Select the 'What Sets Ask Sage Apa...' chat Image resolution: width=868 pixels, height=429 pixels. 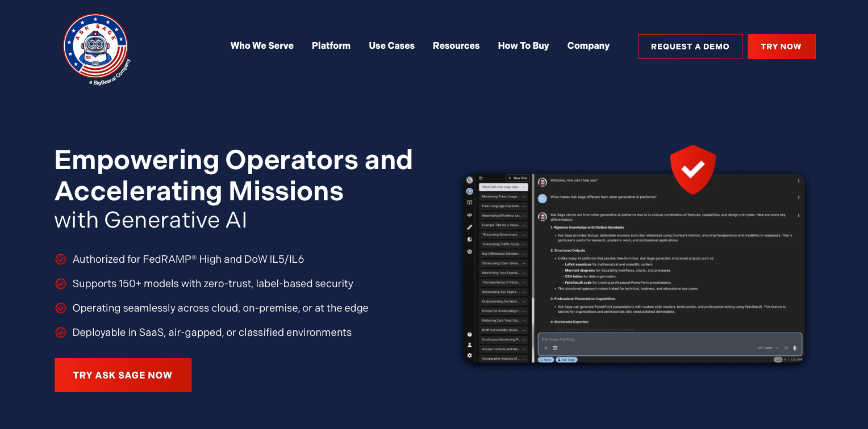pos(503,187)
